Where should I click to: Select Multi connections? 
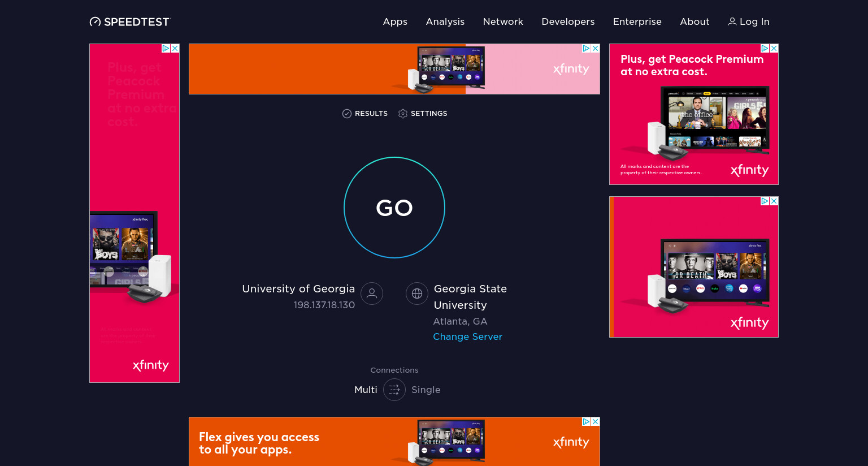pos(366,390)
